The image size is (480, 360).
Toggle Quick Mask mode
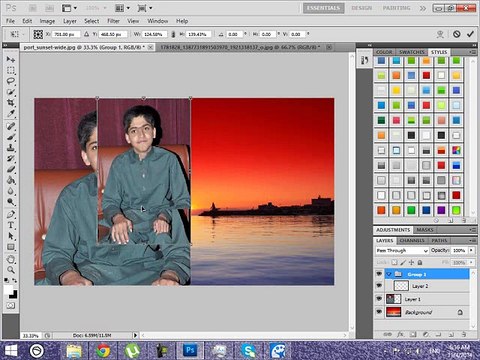11,305
